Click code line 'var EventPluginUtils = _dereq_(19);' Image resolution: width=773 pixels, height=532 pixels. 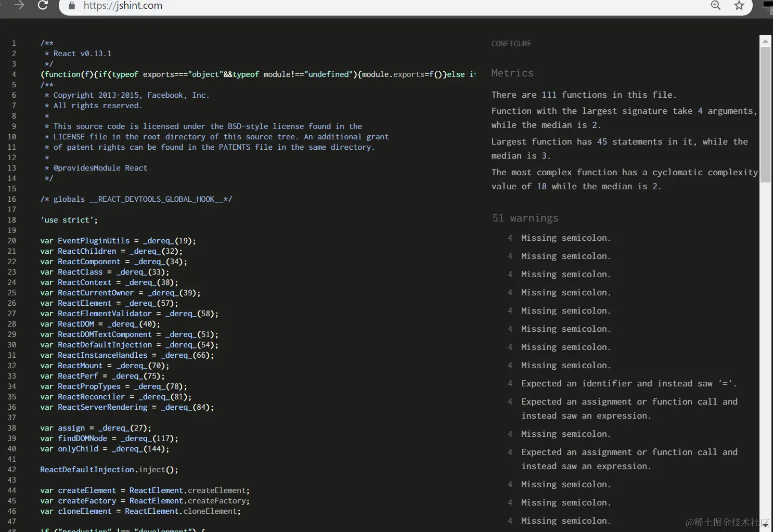118,241
